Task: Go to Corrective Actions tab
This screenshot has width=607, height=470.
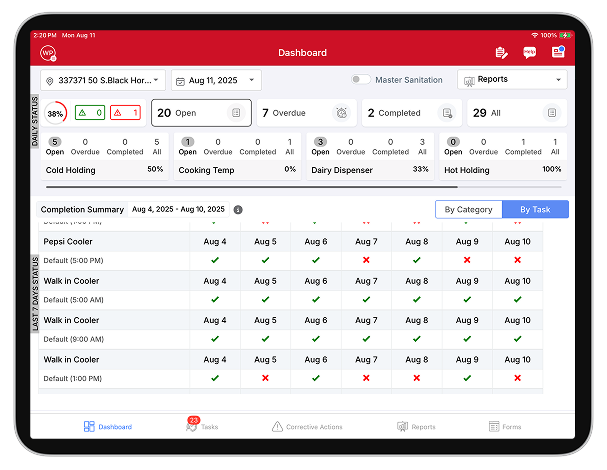Action: click(x=307, y=426)
